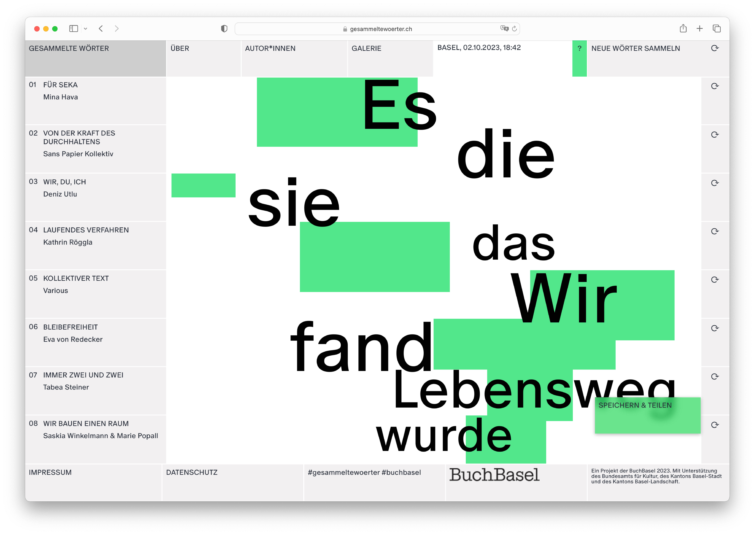Click refresh icon in WIR, DU, ICH row
Screen dimensions: 756x535
click(x=715, y=183)
